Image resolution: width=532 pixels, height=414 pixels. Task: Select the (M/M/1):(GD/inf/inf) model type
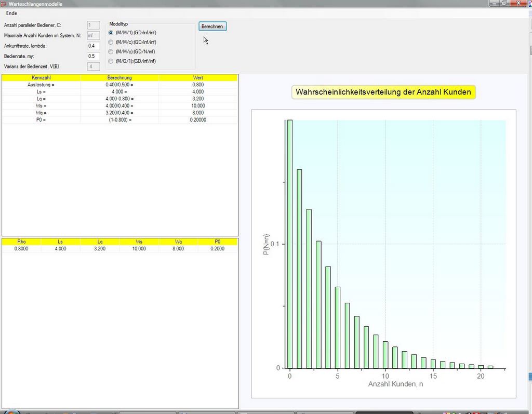[x=111, y=33]
